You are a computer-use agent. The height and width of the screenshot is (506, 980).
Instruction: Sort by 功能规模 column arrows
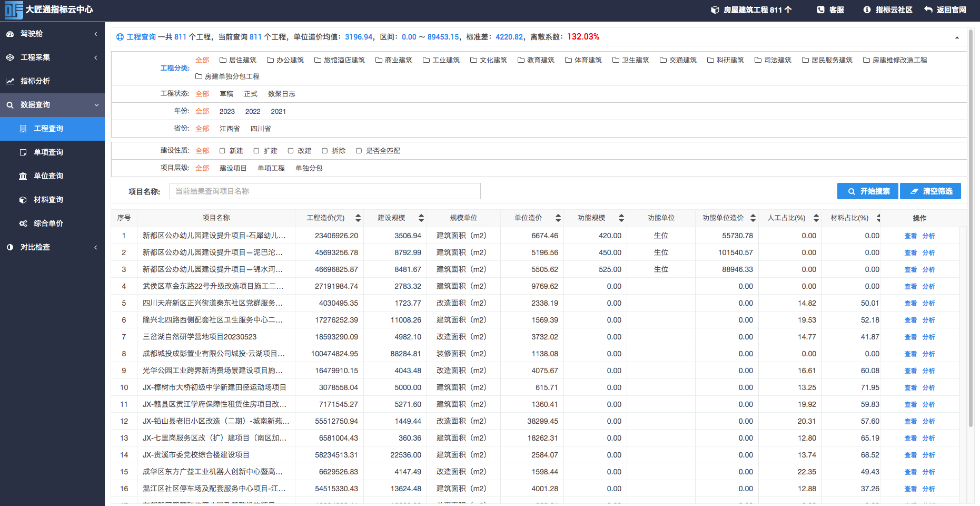pos(621,218)
